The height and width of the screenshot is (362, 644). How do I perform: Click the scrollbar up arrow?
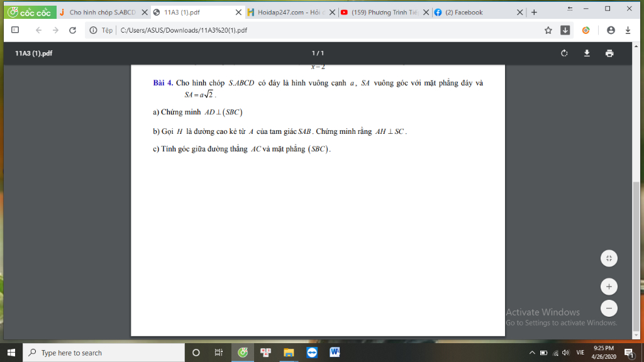coord(636,45)
